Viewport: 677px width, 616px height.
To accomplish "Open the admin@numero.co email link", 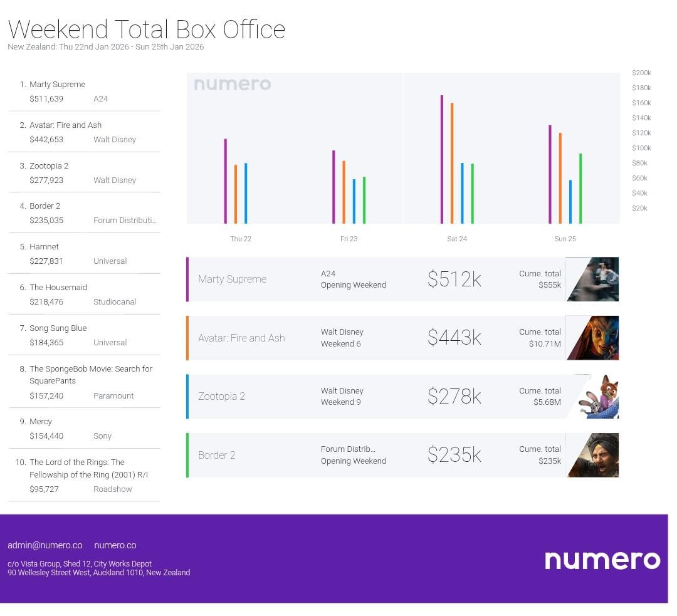I will (x=45, y=545).
